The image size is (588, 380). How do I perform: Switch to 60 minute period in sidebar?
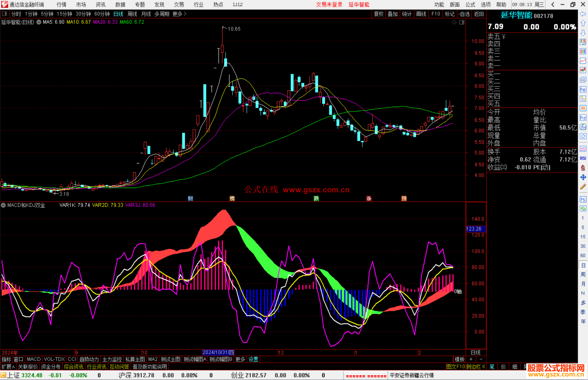[583, 256]
